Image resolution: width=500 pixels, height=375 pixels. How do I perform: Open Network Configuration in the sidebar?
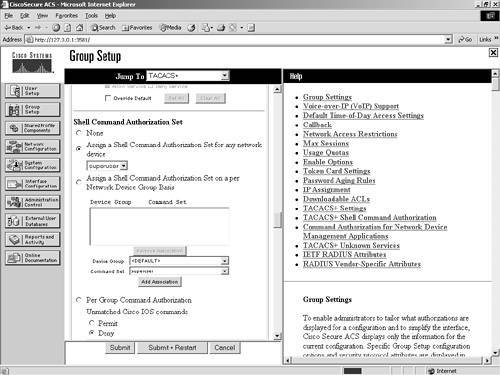click(x=33, y=146)
